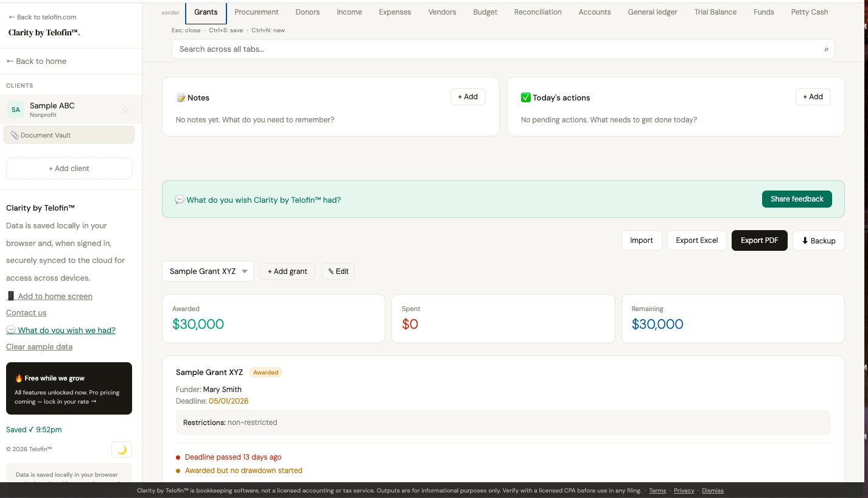
Task: Click the Spent $0 card
Action: (x=503, y=318)
